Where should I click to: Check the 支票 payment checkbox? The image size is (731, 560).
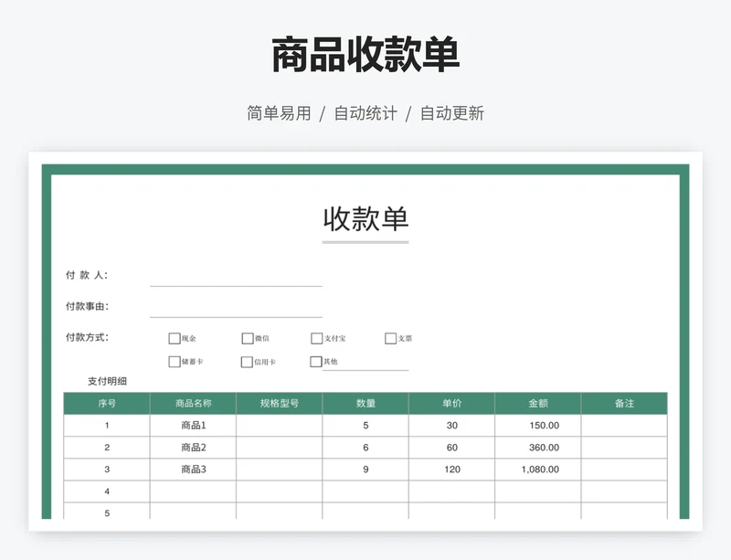(391, 339)
